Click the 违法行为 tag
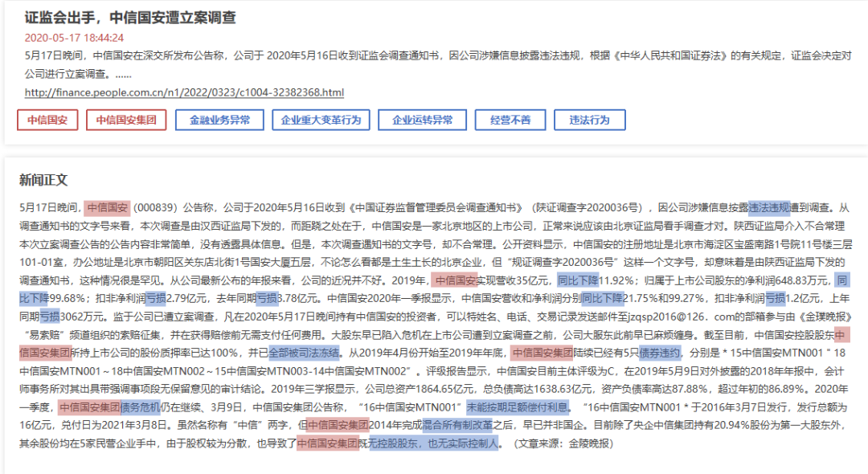The width and height of the screenshot is (868, 474). 589,121
